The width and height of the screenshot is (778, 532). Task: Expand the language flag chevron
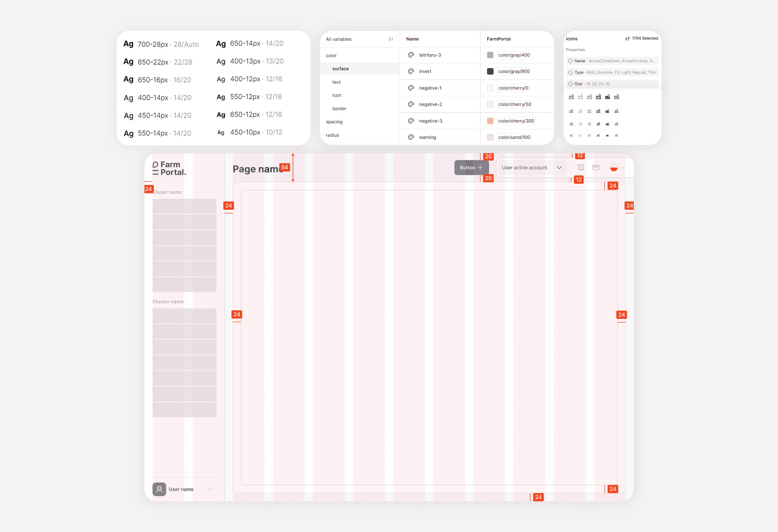pos(622,168)
